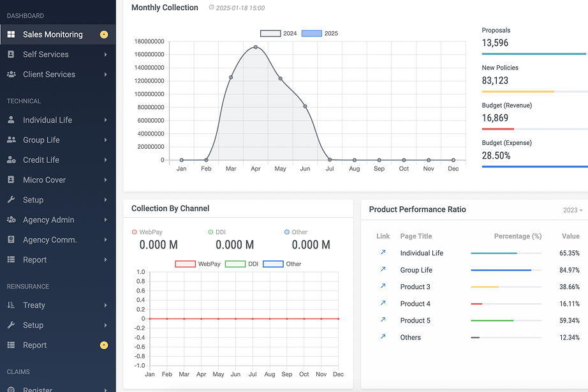Open the Individual Life link arrow icon
The height and width of the screenshot is (392, 588).
(x=383, y=253)
